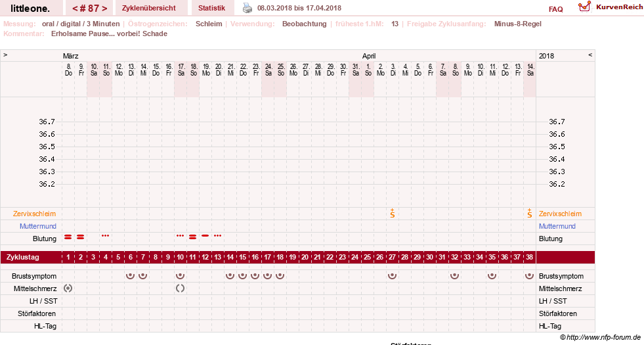Click the dotted spotting marker on cycle day 10
644x345 pixels.
point(180,236)
